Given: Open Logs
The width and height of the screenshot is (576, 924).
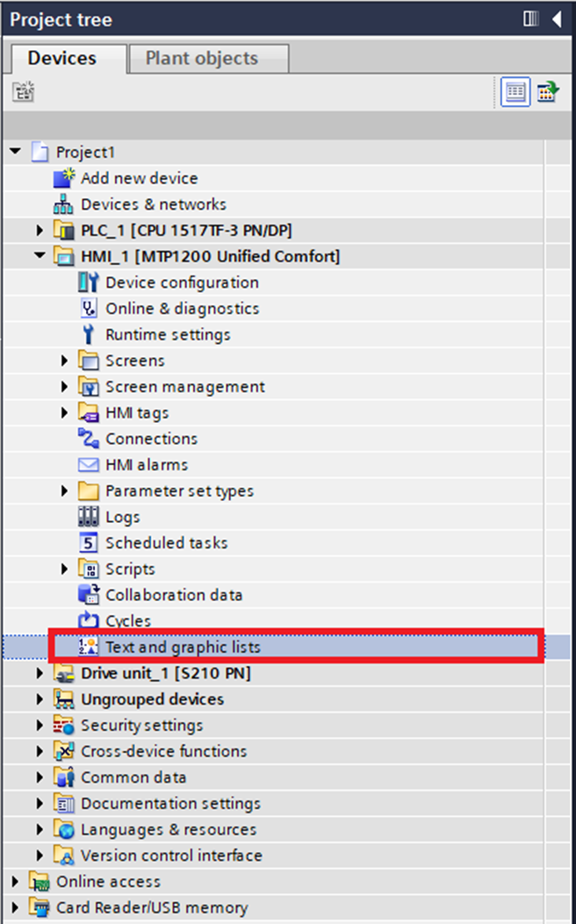Looking at the screenshot, I should tap(123, 517).
